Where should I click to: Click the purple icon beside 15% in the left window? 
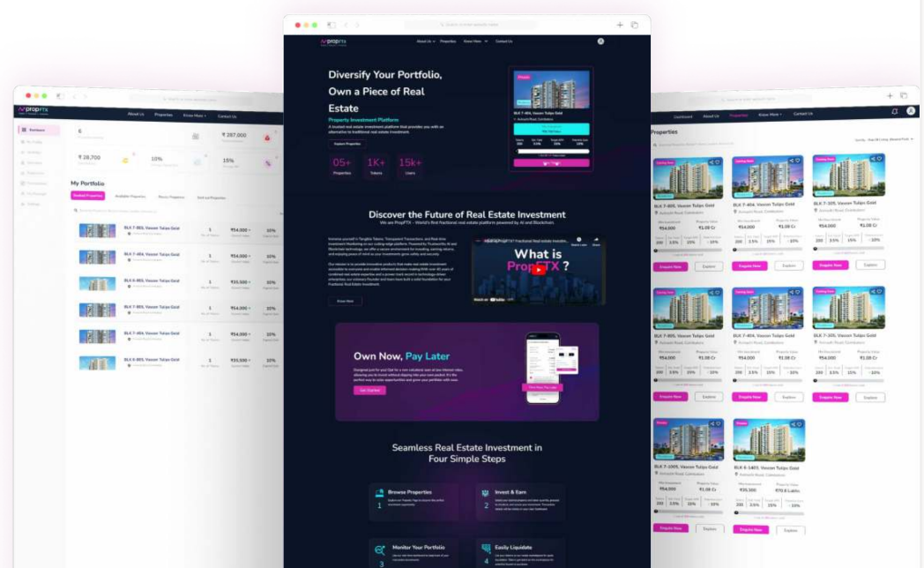(x=268, y=163)
